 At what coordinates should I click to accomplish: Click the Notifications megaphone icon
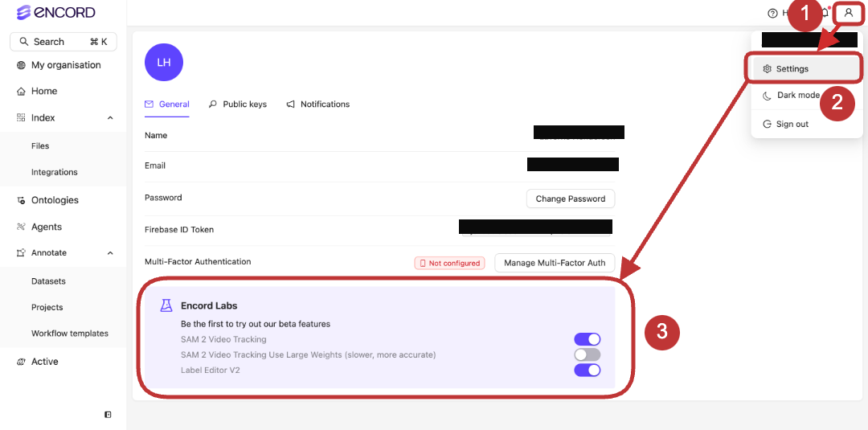tap(290, 104)
